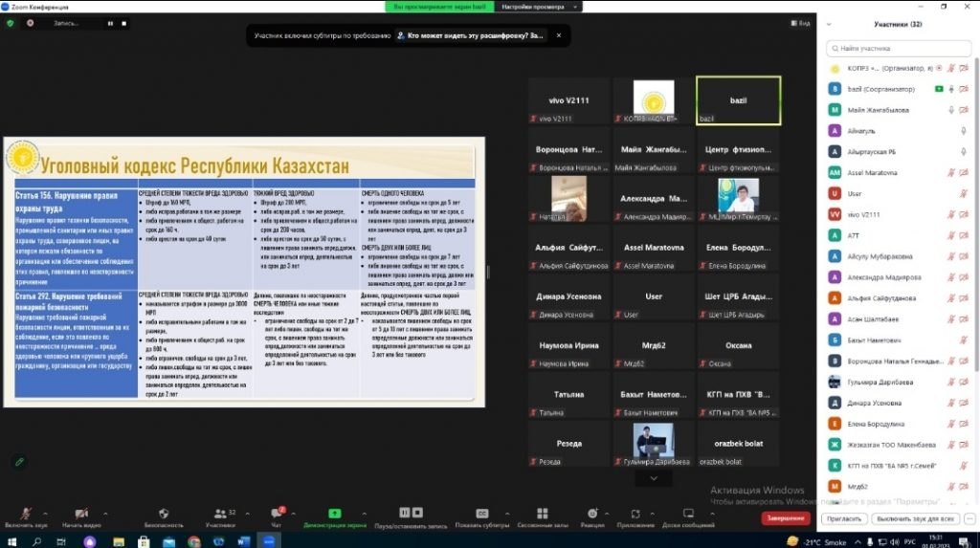Click the green Демонстрация экрана icon

click(336, 515)
